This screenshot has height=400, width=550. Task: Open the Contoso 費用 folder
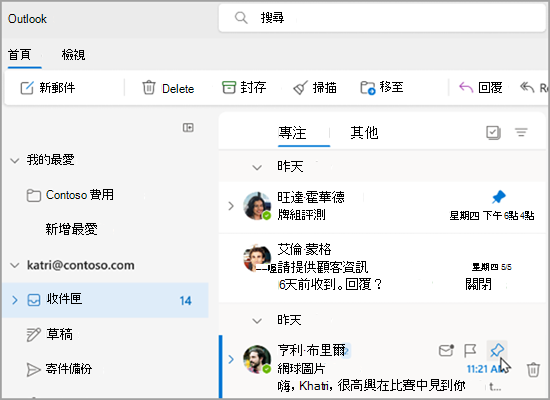pyautogui.click(x=70, y=195)
